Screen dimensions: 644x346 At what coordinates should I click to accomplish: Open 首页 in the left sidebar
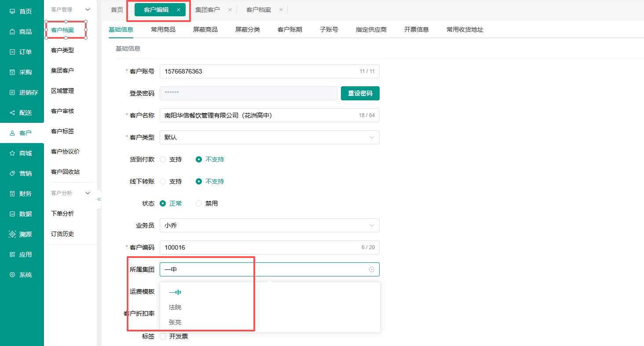tap(22, 11)
